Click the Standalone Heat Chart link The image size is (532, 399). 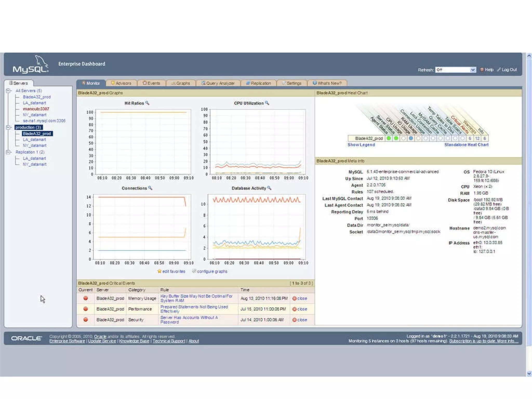point(466,145)
